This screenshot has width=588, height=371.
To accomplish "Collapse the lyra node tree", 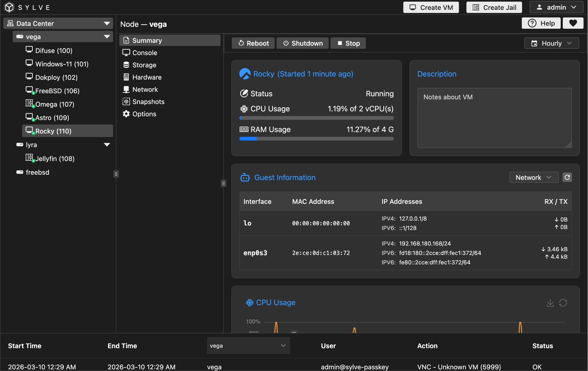I will click(x=107, y=145).
